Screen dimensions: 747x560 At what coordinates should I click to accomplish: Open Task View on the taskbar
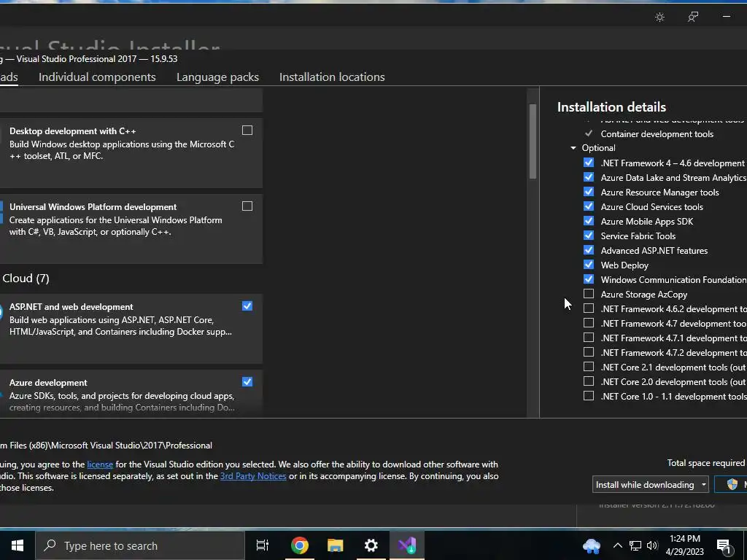click(x=263, y=545)
